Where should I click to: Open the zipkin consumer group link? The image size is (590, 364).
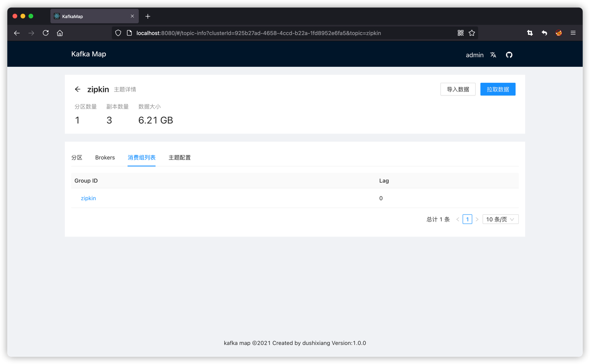tap(88, 198)
